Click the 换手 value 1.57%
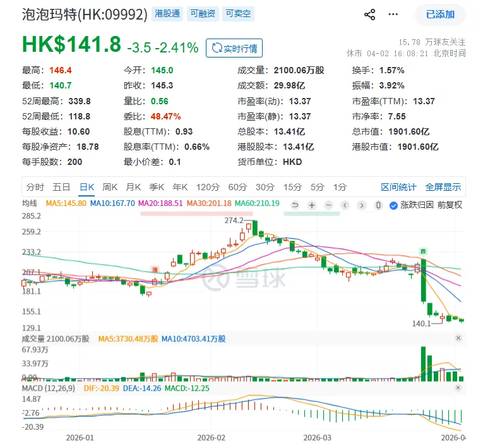The height and width of the screenshot is (448, 483). (392, 70)
